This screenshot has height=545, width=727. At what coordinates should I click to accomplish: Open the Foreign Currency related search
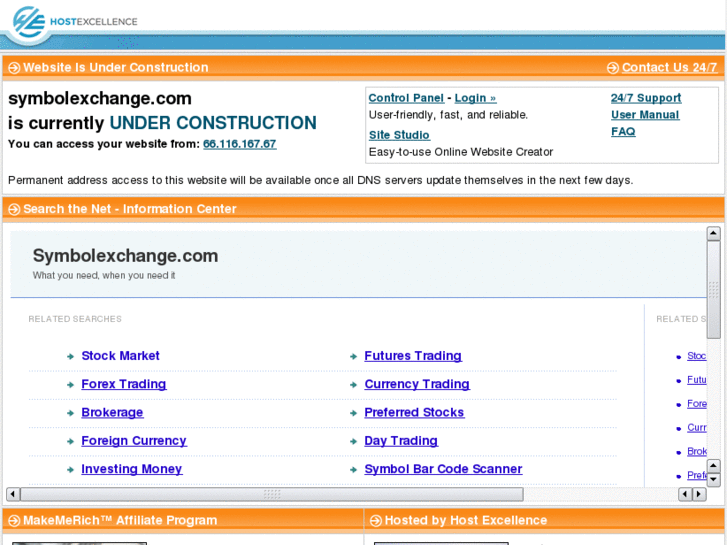coord(134,441)
